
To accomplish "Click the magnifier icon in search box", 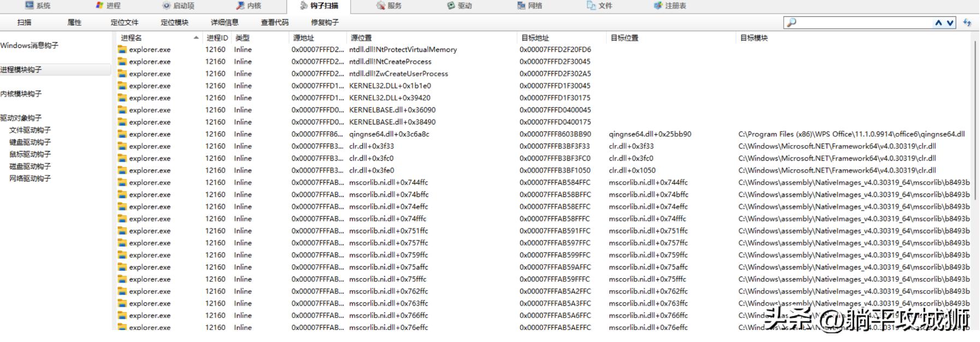I will coord(792,22).
